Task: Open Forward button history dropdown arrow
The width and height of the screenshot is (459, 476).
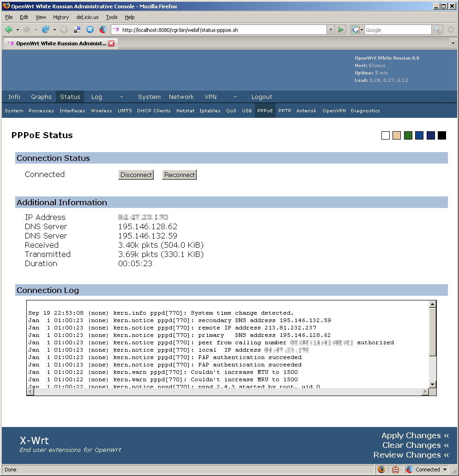Action: (36, 30)
